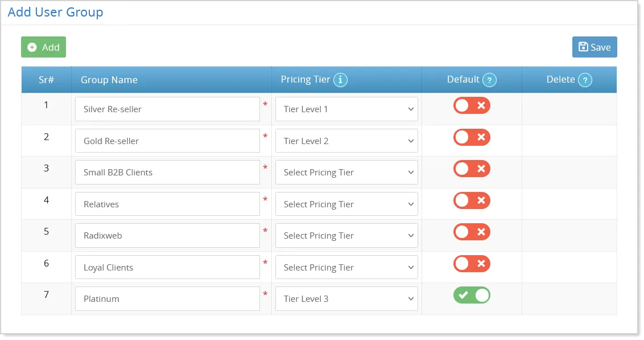Select pricing tier for Small B2B Clients
This screenshot has height=340, width=644.
346,172
